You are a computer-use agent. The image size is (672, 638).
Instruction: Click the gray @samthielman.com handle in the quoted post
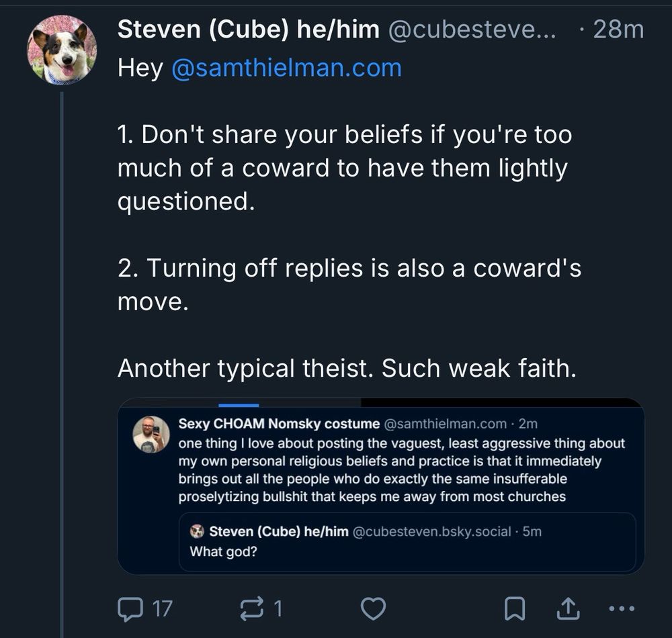[x=445, y=424]
